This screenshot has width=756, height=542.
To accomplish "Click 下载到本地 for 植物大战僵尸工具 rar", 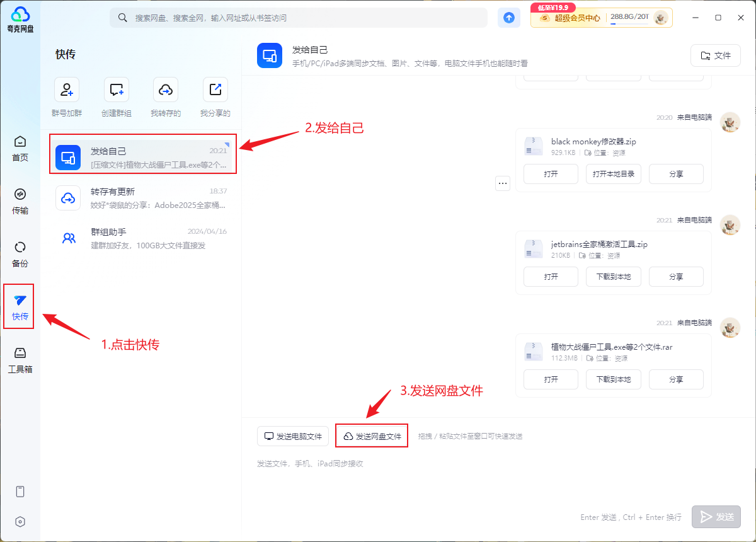I will pyautogui.click(x=614, y=379).
